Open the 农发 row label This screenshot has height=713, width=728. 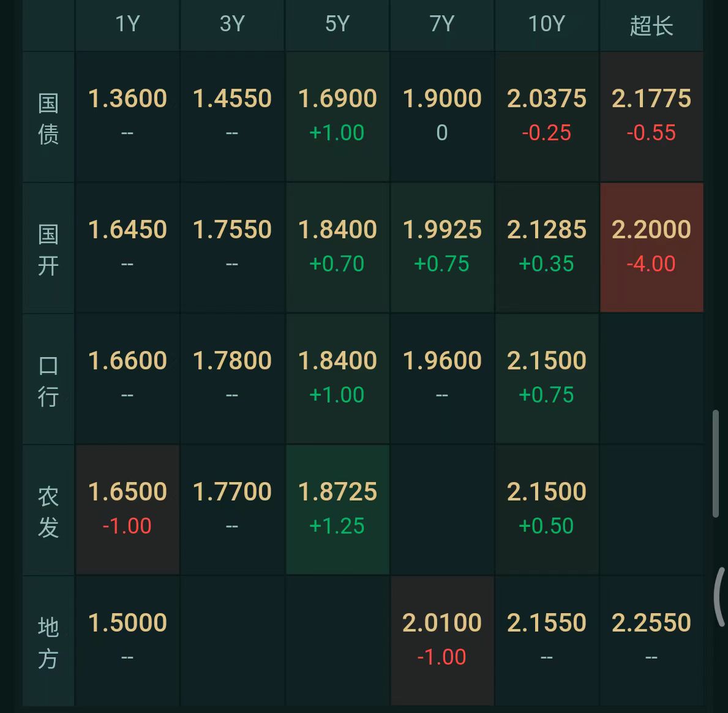[x=48, y=510]
